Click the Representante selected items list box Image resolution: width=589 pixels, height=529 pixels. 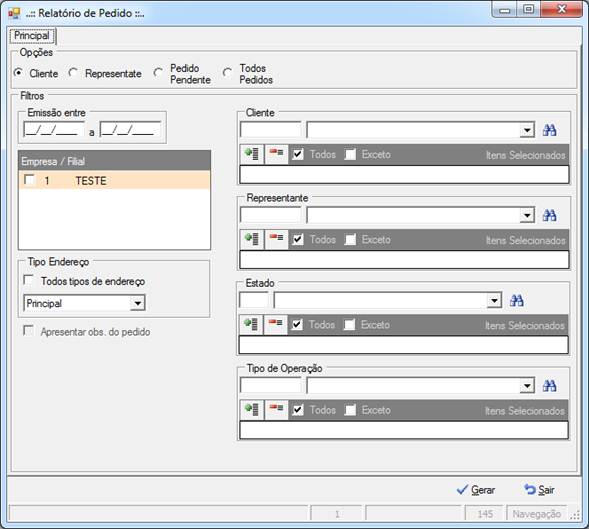[x=404, y=260]
